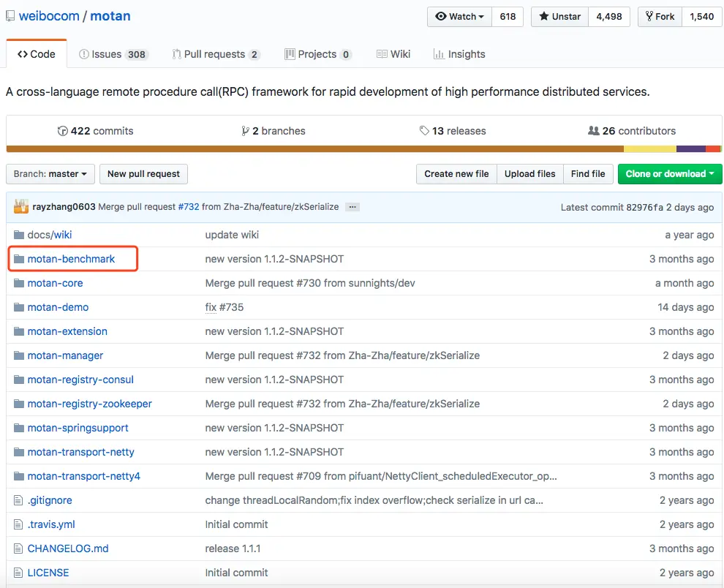The height and width of the screenshot is (588, 724).
Task: Switch to the Issues tab
Action: click(113, 54)
